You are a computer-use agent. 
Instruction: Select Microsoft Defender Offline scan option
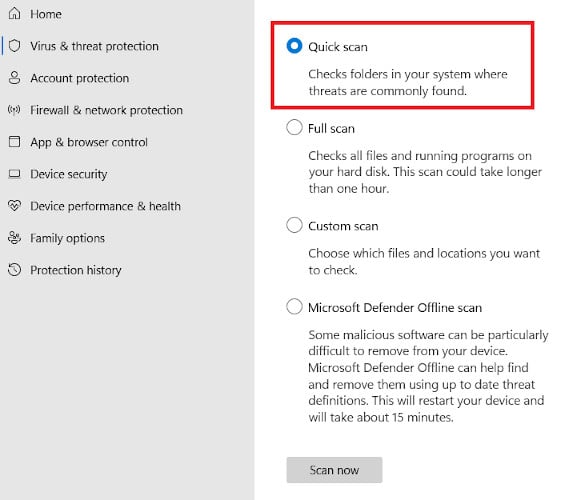tap(294, 307)
